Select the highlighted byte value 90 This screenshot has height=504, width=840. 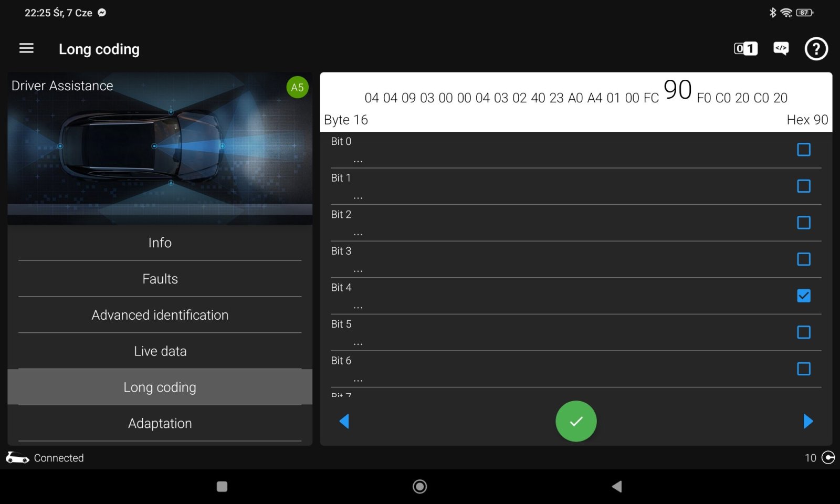pos(678,89)
